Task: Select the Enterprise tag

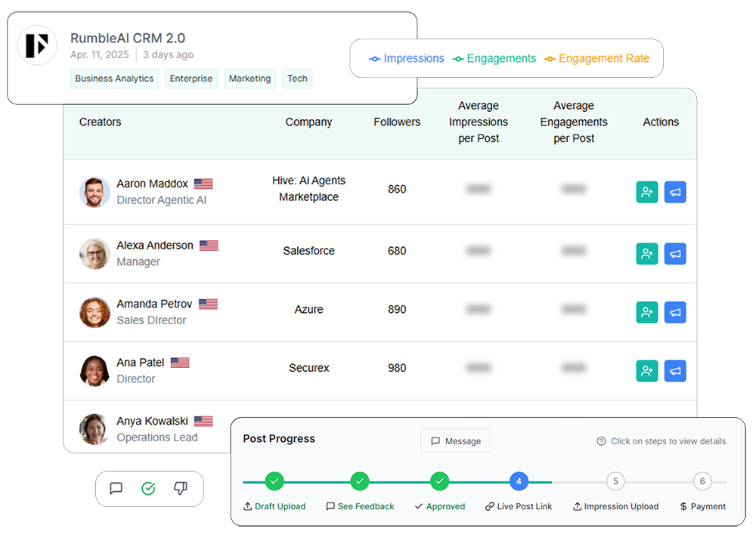Action: point(191,79)
